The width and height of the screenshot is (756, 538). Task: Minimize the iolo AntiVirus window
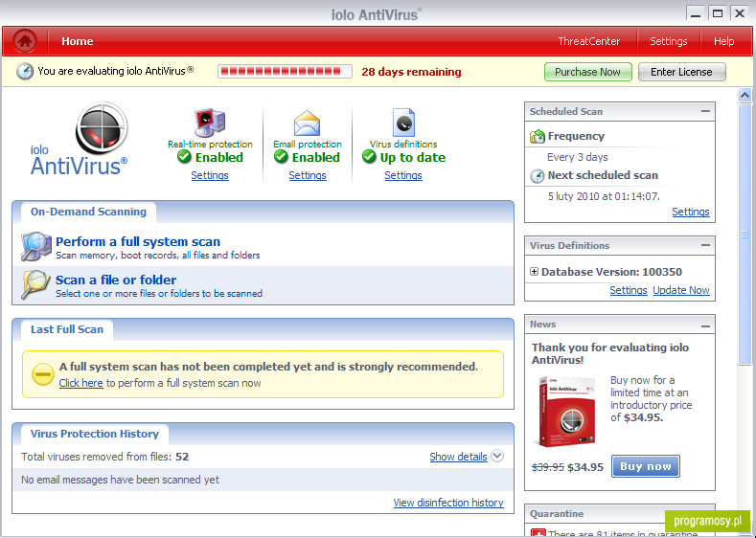coord(696,13)
